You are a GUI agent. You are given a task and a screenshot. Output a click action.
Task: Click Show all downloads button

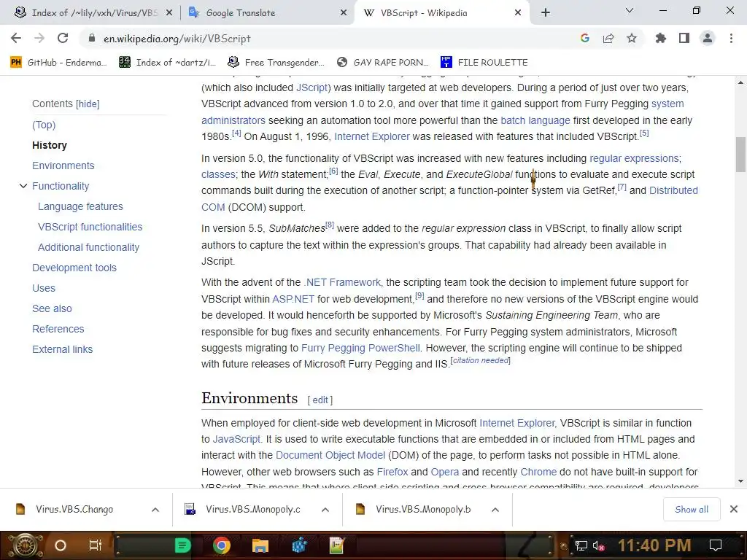click(x=692, y=510)
